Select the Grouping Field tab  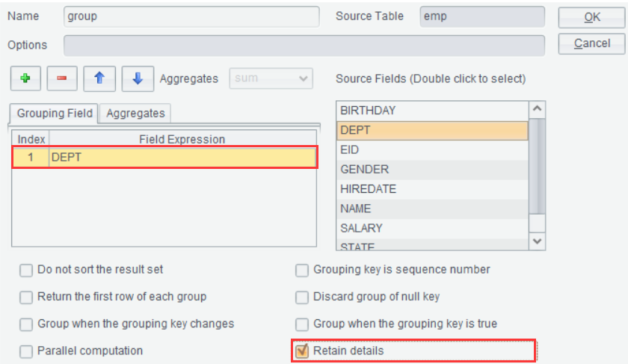[54, 114]
